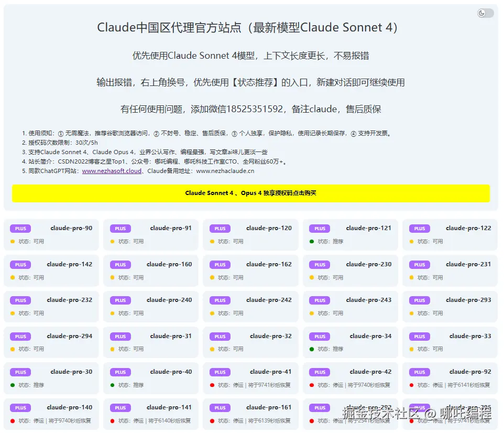
Task: Click the green status dot on claude-pro-30
Action: pyautogui.click(x=13, y=385)
